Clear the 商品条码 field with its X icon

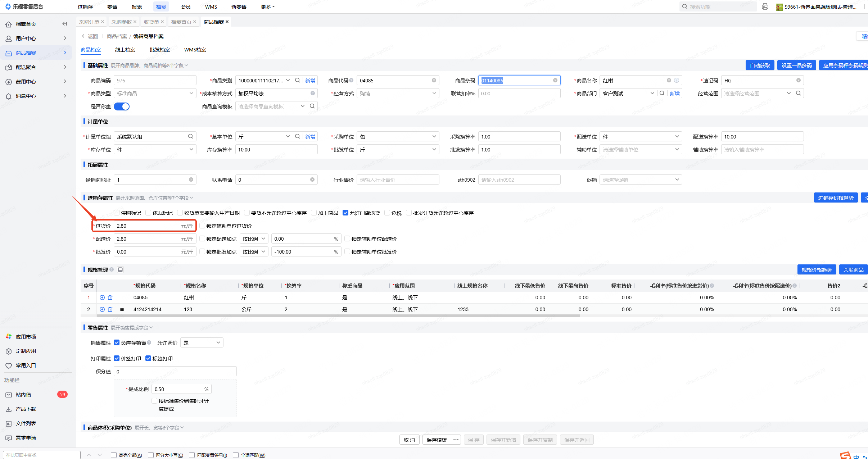coord(555,81)
